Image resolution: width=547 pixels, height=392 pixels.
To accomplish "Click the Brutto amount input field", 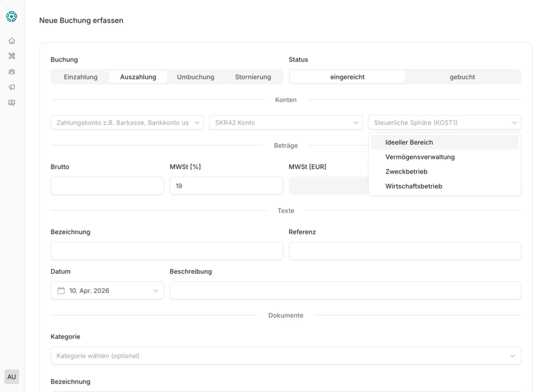I will point(107,186).
